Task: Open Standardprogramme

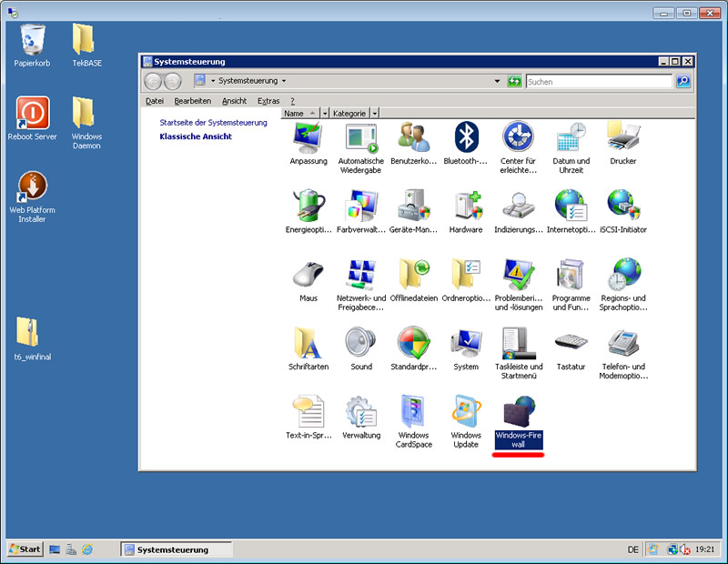Action: coord(413,349)
